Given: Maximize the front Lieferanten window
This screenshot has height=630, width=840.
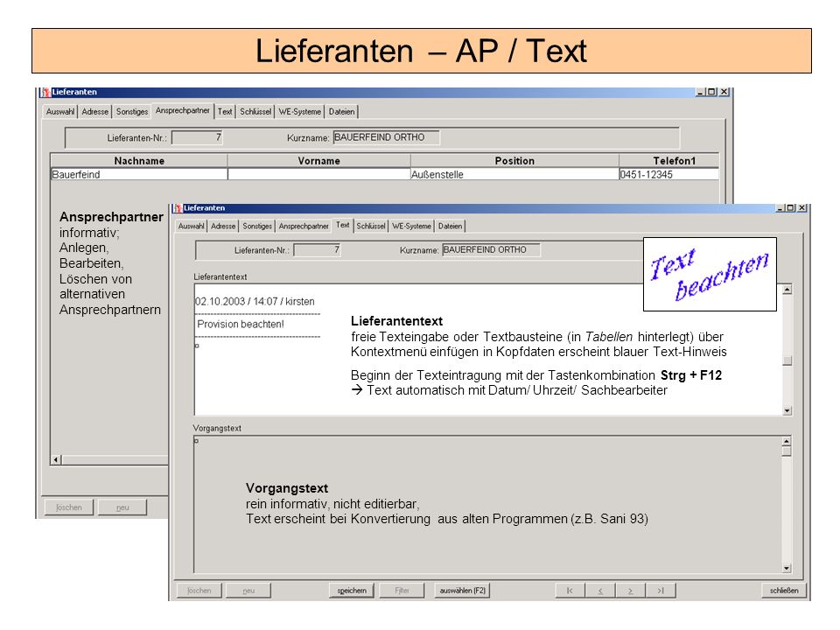Looking at the screenshot, I should pyautogui.click(x=791, y=208).
